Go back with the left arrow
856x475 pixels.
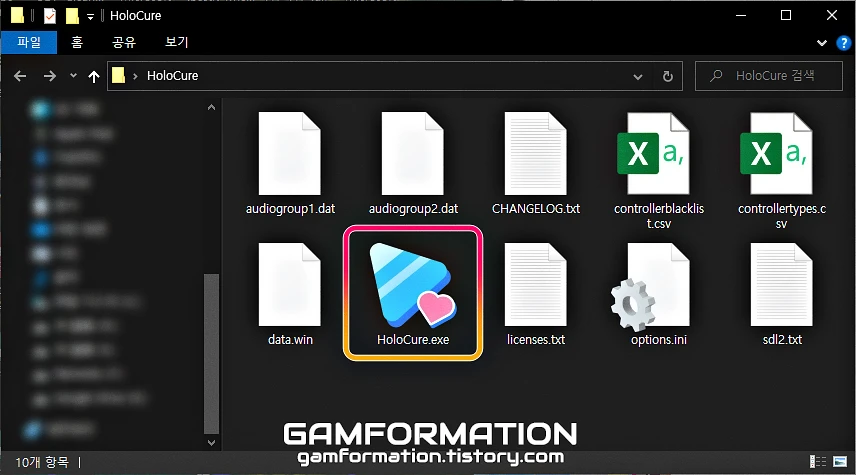click(x=20, y=76)
